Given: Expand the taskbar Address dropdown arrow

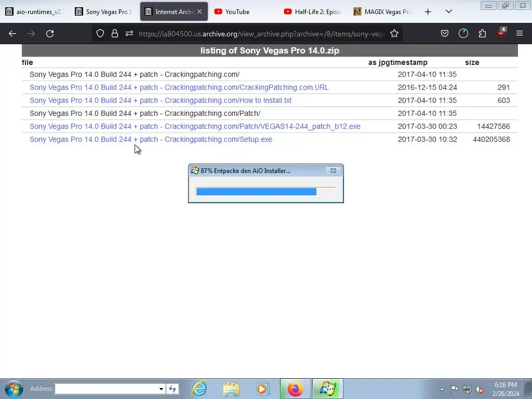Looking at the screenshot, I should 161,389.
